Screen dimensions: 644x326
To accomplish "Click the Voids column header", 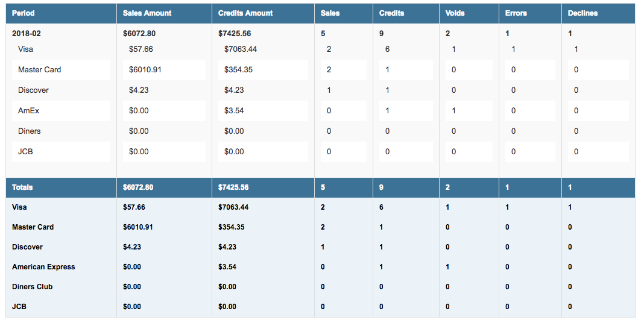I will (455, 13).
